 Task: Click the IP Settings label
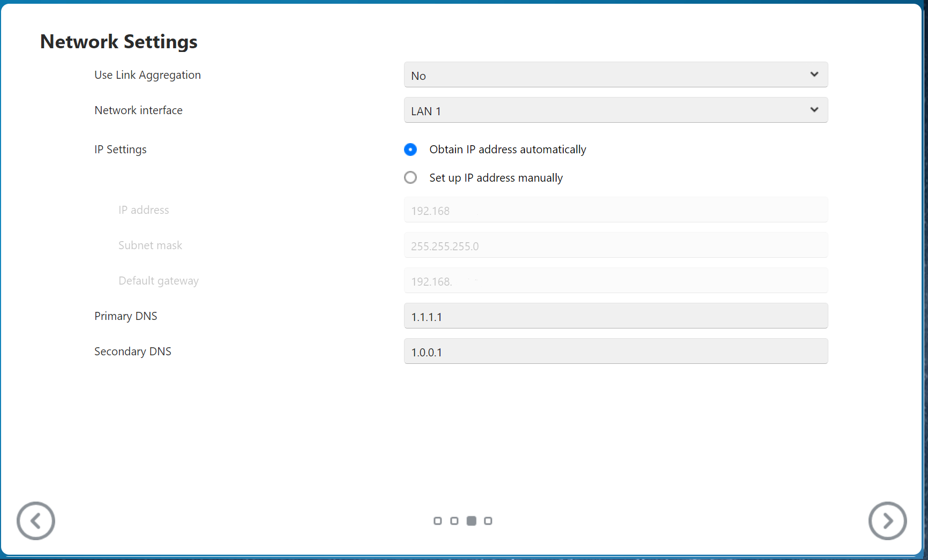[121, 150]
